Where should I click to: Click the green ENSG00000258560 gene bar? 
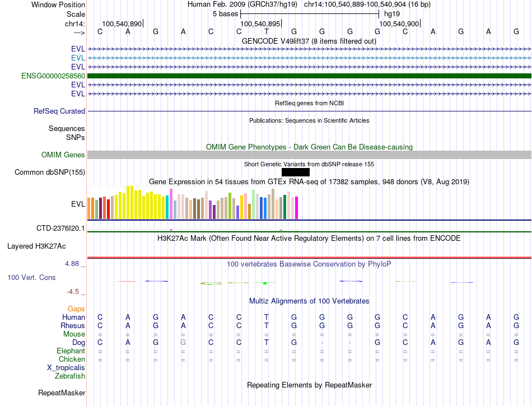tap(309, 76)
